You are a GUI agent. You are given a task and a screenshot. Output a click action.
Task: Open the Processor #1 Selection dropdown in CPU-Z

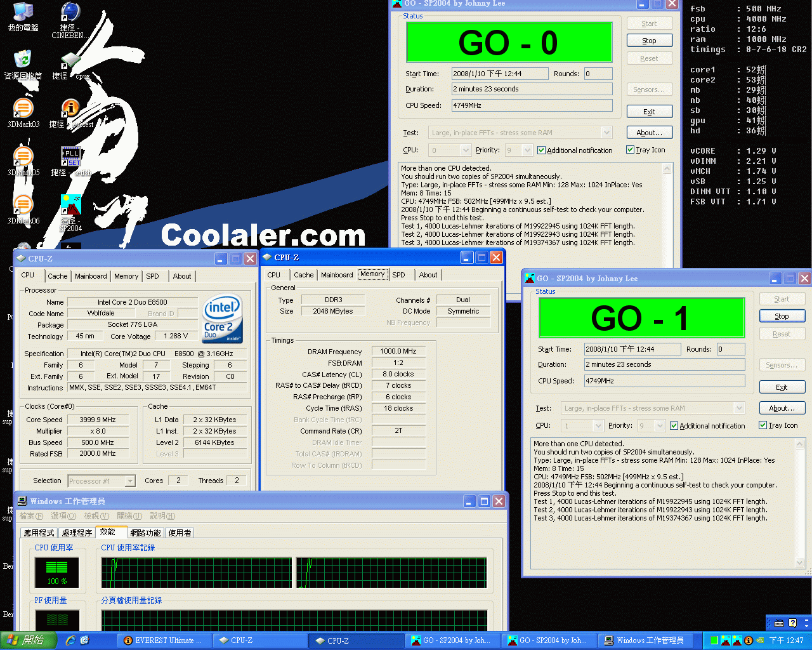(130, 481)
